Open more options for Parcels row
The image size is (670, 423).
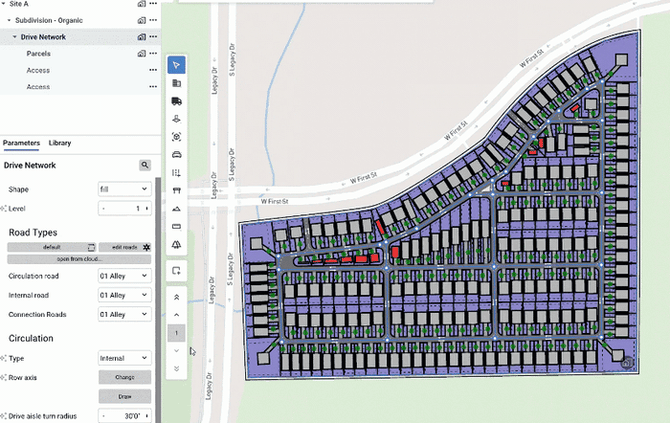153,53
